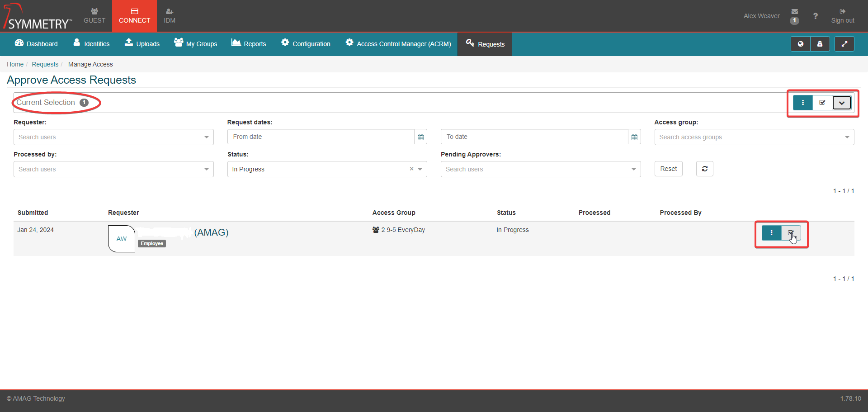Click the (AMAG) requester name
The height and width of the screenshot is (412, 868).
[x=211, y=232]
